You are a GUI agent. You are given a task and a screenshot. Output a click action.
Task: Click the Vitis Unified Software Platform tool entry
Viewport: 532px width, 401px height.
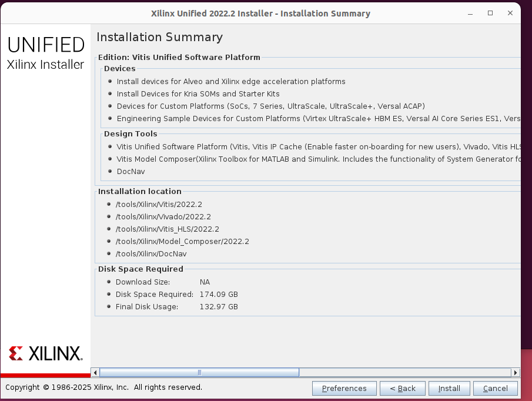click(318, 146)
